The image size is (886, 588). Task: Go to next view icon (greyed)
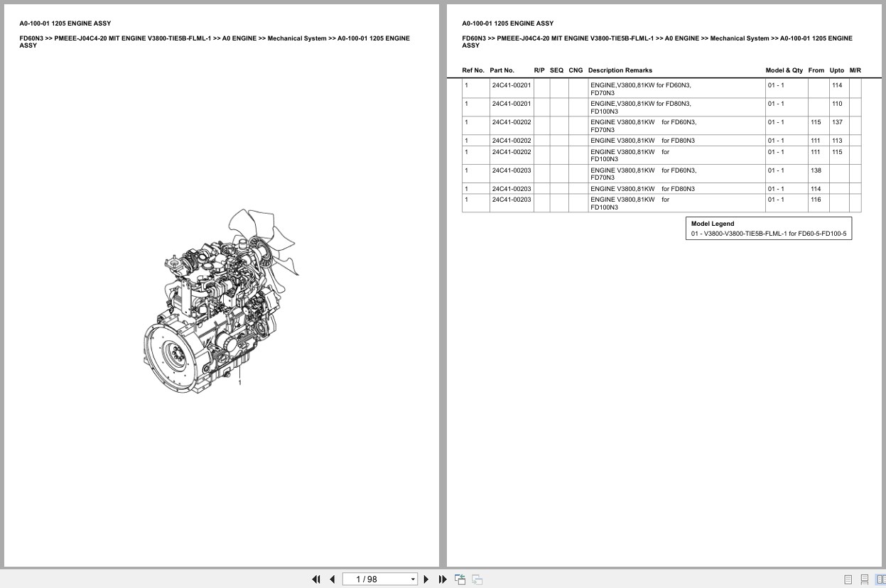[477, 579]
